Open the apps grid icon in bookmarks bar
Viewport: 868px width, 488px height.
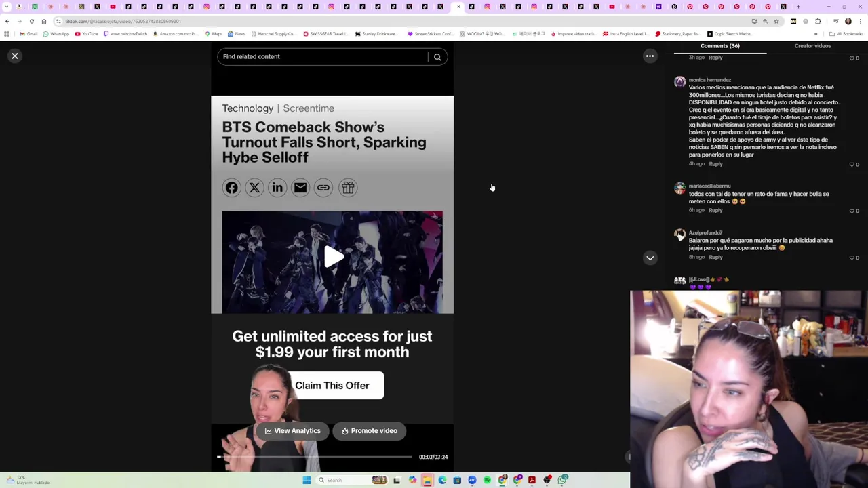(x=7, y=34)
